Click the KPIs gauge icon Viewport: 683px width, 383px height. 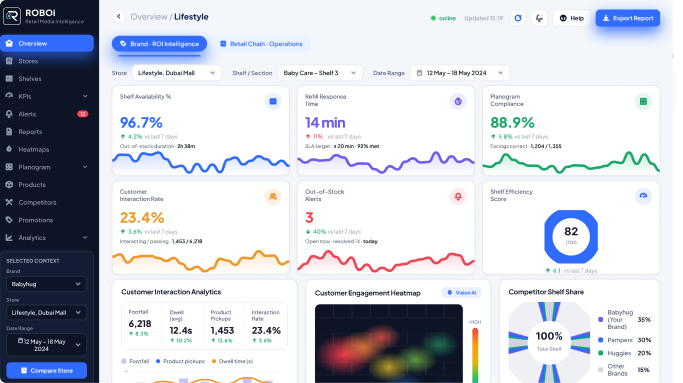click(x=9, y=96)
